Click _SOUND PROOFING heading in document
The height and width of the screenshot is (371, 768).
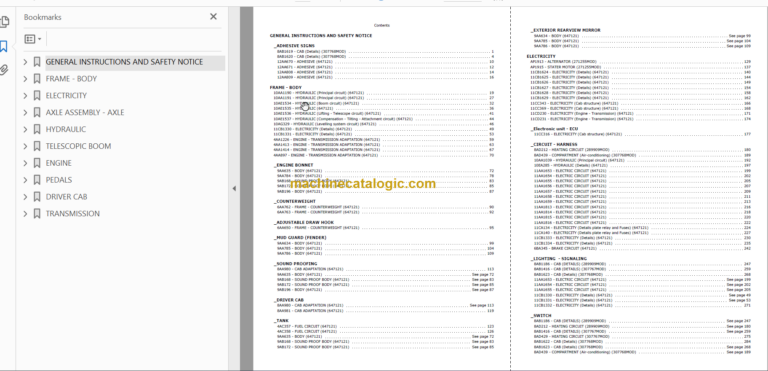295,264
